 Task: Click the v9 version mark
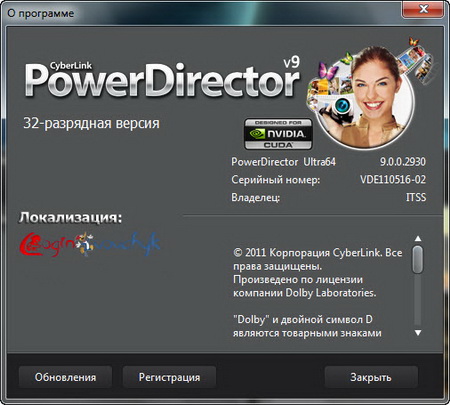[x=291, y=62]
